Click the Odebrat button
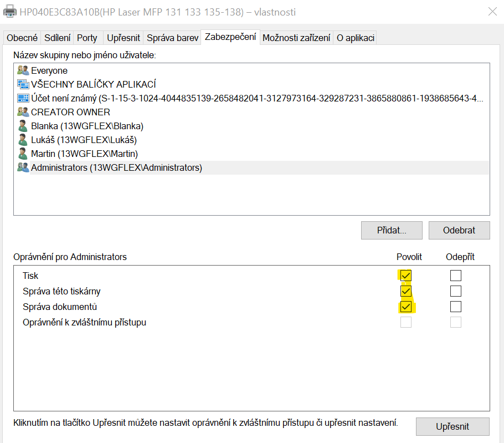This screenshot has width=504, height=443. tap(459, 230)
